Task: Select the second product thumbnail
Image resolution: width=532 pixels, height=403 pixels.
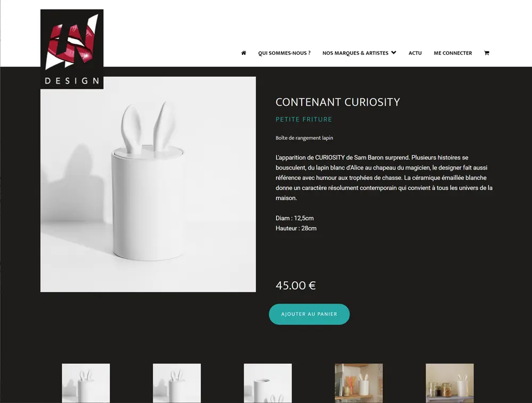Action: [x=177, y=383]
